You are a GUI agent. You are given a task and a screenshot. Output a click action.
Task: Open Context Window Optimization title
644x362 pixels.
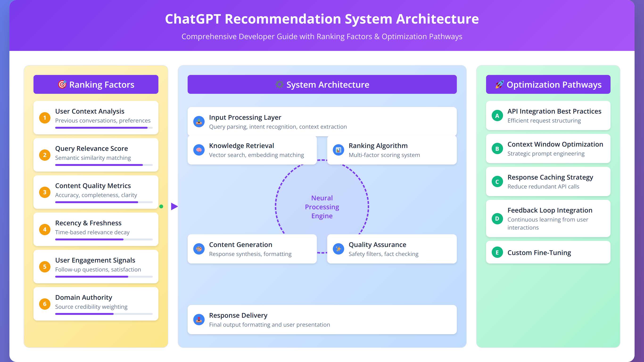[x=556, y=144]
